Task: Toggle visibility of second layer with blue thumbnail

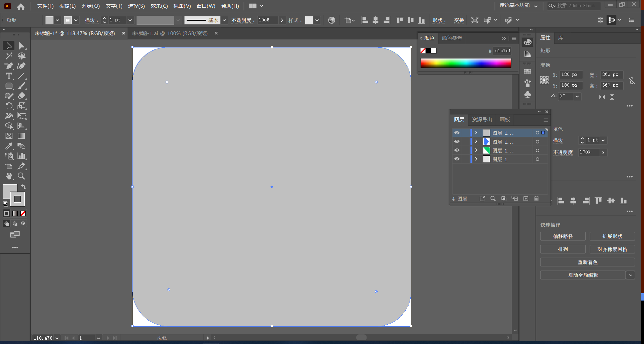Action: click(457, 141)
